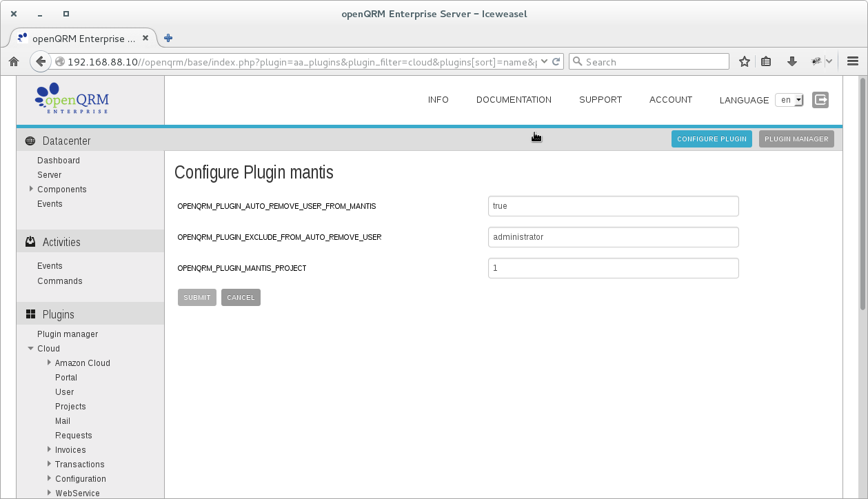Expand the Invoices node

[50, 449]
